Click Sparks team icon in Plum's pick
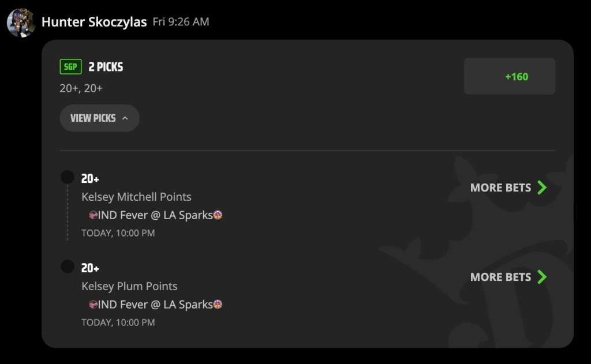This screenshot has height=364, width=591. point(218,305)
